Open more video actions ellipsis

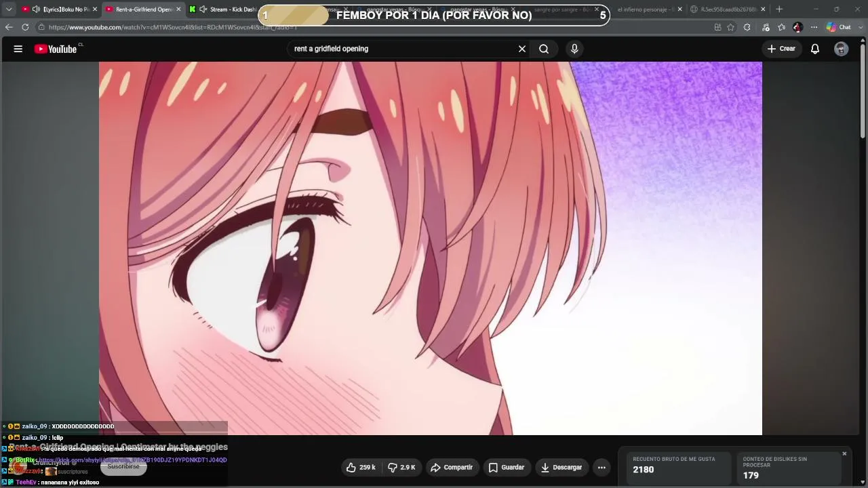(x=601, y=467)
